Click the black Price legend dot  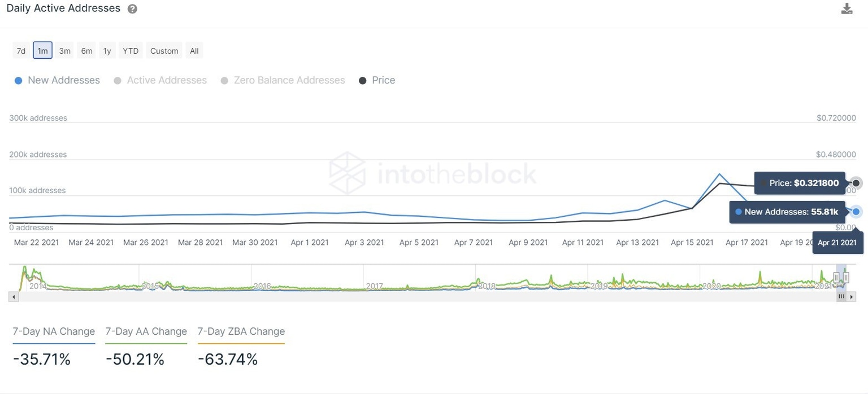362,80
